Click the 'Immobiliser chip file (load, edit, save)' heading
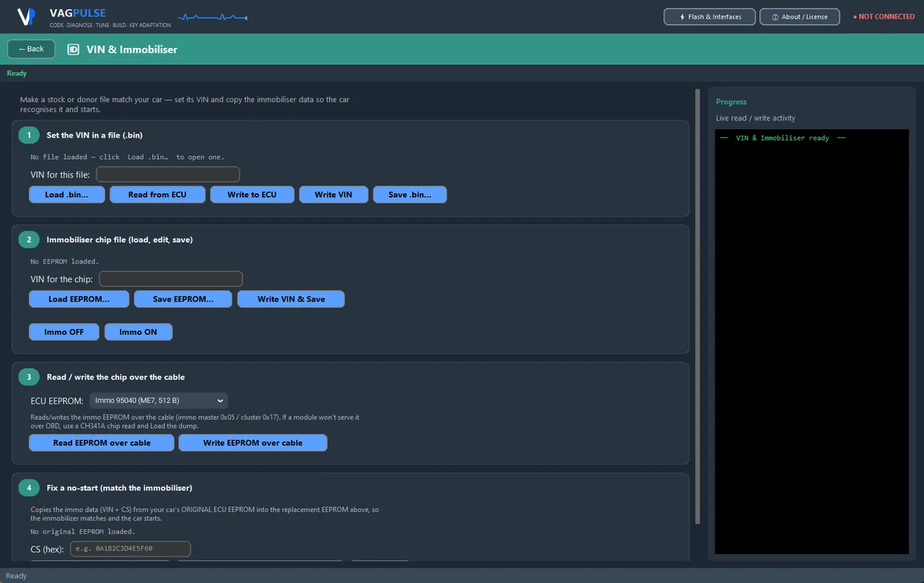This screenshot has height=583, width=924. click(x=120, y=239)
